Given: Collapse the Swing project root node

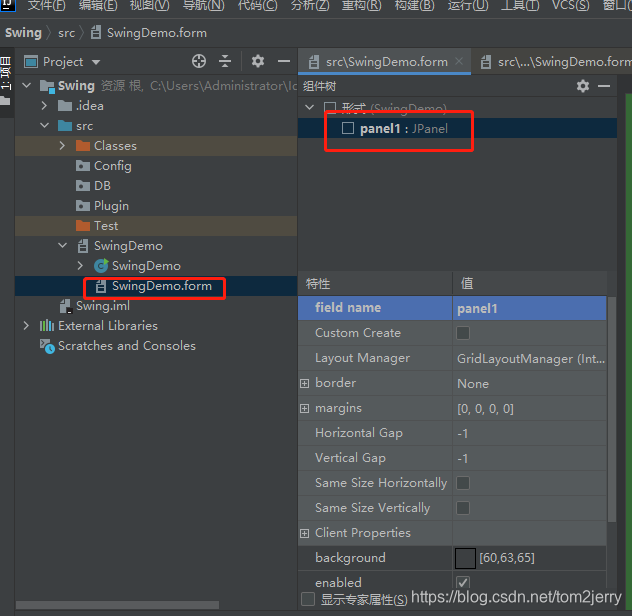Looking at the screenshot, I should (x=27, y=85).
